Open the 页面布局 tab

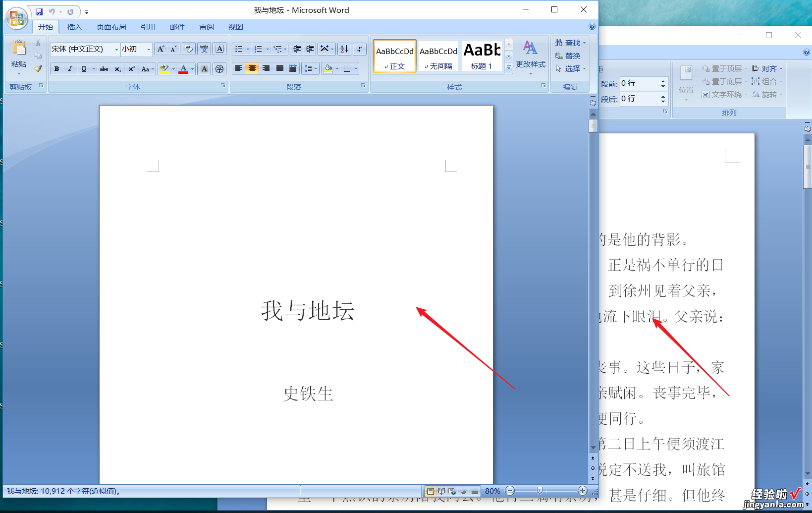coord(111,27)
